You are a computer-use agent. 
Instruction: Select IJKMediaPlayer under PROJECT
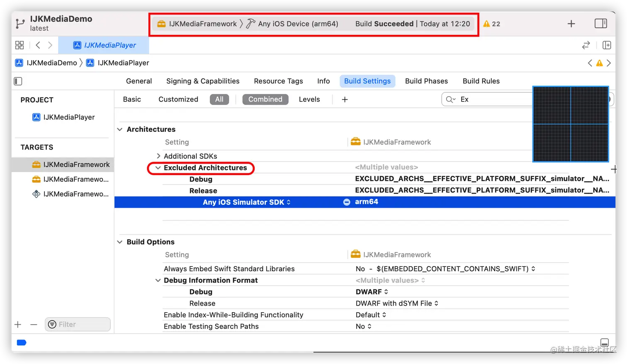point(63,117)
